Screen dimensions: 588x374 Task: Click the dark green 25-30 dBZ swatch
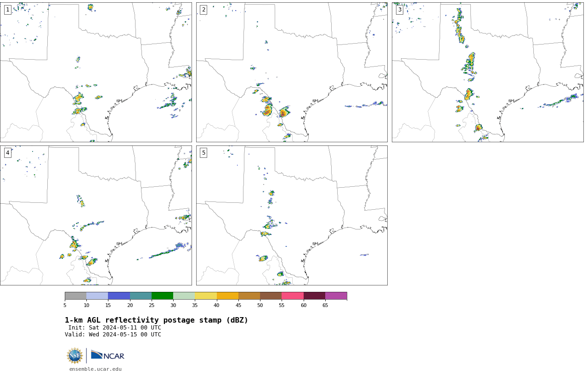162,296
